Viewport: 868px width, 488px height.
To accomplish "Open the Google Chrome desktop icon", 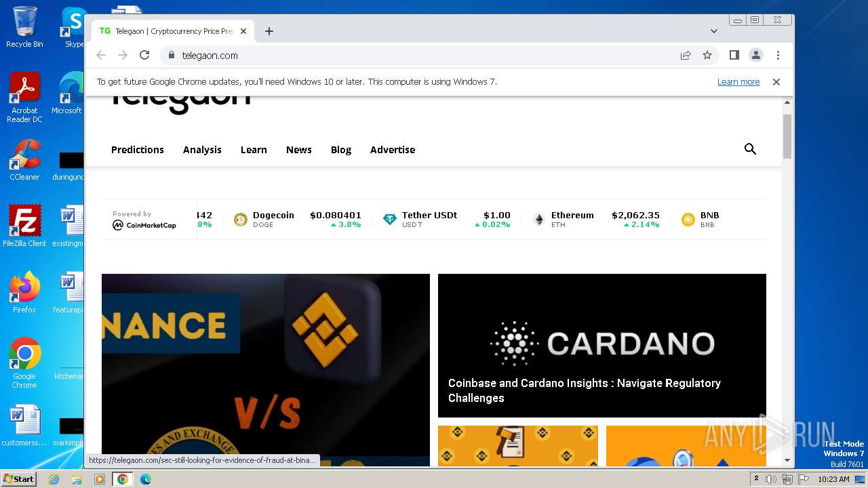I will pyautogui.click(x=24, y=363).
